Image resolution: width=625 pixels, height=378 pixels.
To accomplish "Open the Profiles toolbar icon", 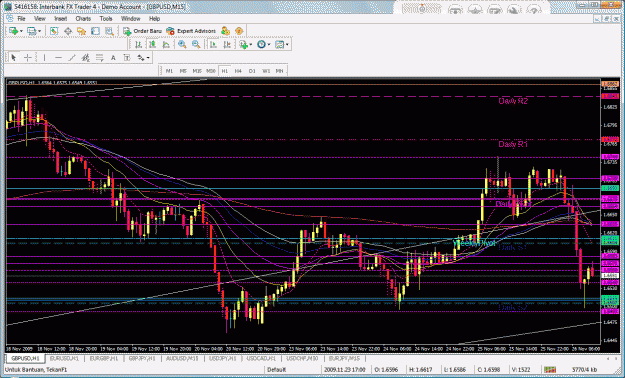I will click(31, 31).
